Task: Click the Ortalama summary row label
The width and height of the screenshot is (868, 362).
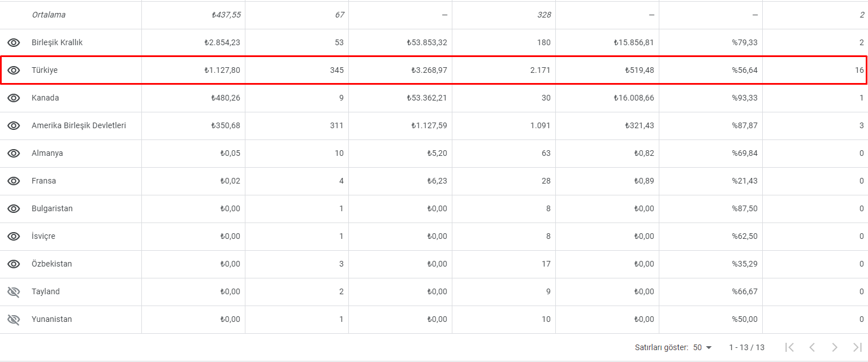Action: click(49, 15)
